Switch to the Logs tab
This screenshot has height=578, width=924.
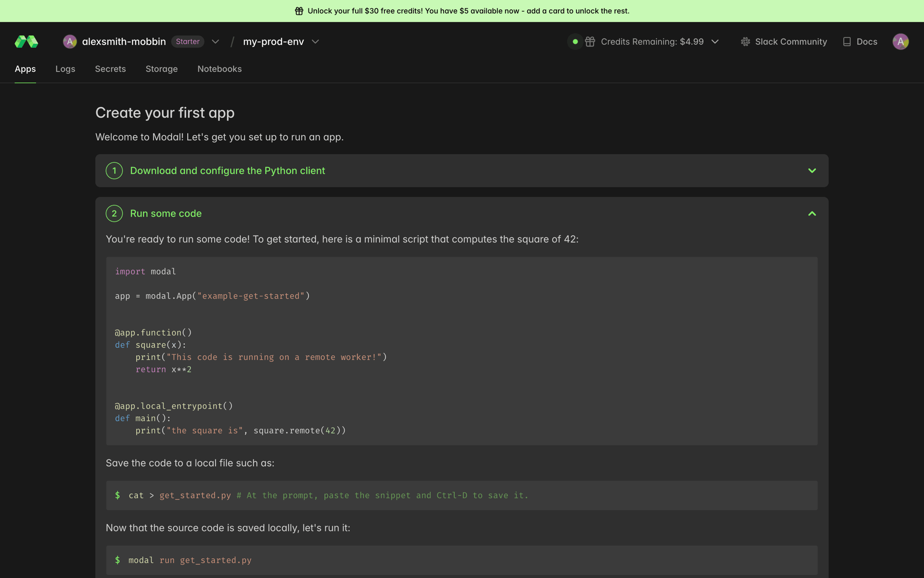click(x=65, y=69)
